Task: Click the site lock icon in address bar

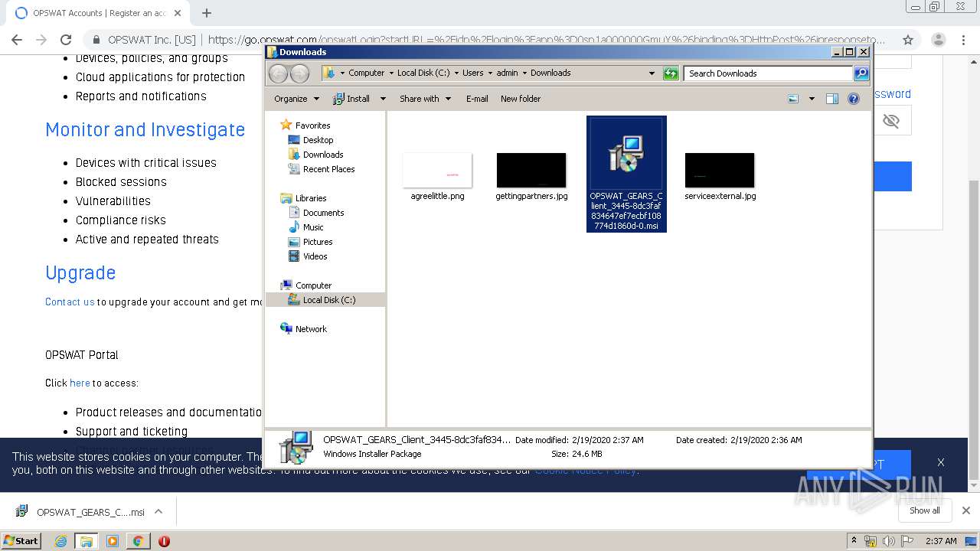Action: [x=96, y=40]
